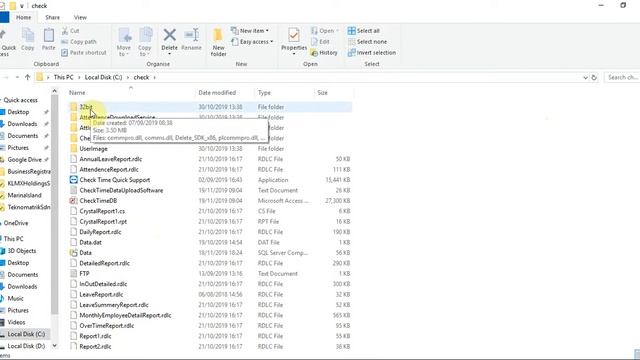Open the New item dropdown

pyautogui.click(x=250, y=31)
